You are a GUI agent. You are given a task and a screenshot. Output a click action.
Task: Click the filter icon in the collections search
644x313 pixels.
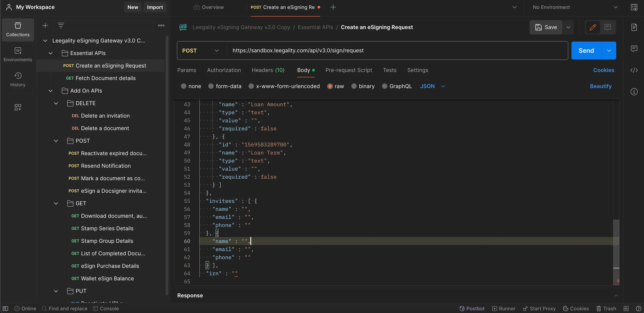coord(61,25)
